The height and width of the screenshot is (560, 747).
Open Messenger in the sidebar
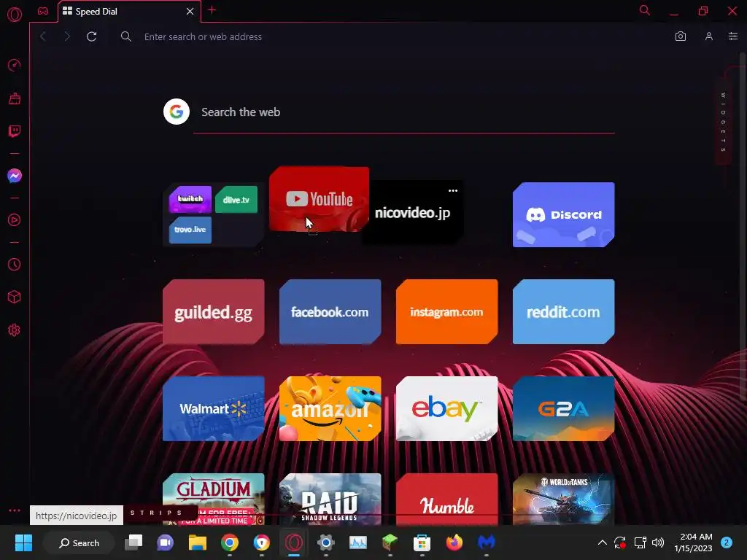15,176
